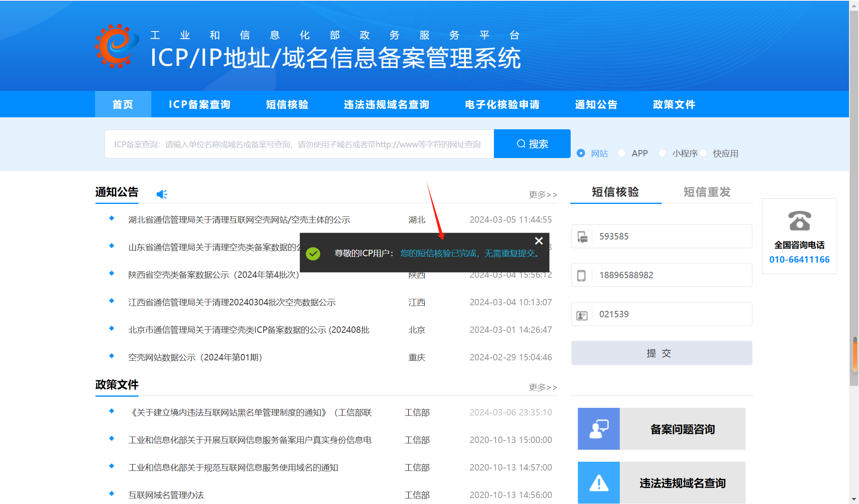This screenshot has height=504, width=859.
Task: Click the blue 搜索 search button
Action: pos(532,144)
